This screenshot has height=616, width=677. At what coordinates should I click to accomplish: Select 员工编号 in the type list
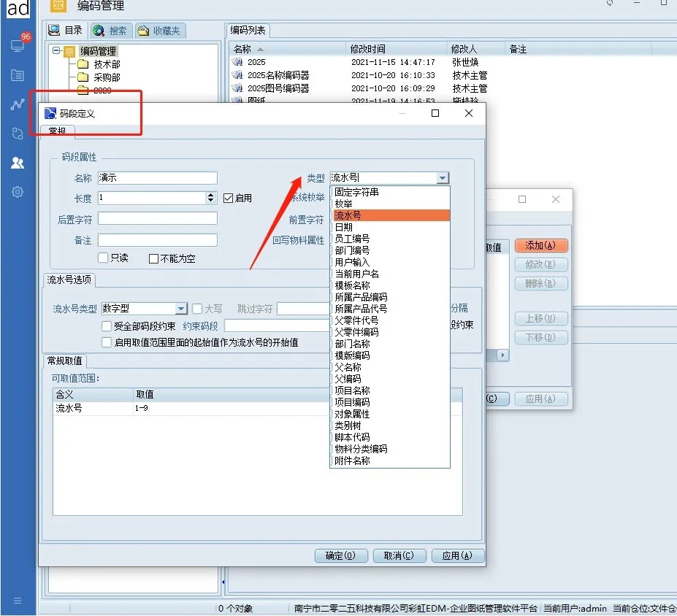click(390, 239)
